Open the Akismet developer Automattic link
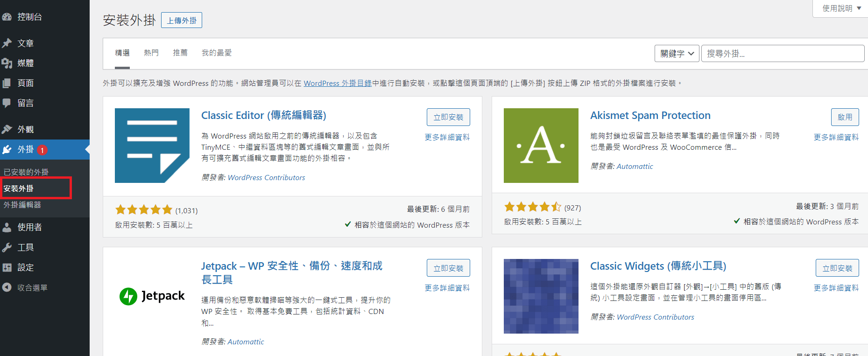This screenshot has width=868, height=356. pos(635,167)
